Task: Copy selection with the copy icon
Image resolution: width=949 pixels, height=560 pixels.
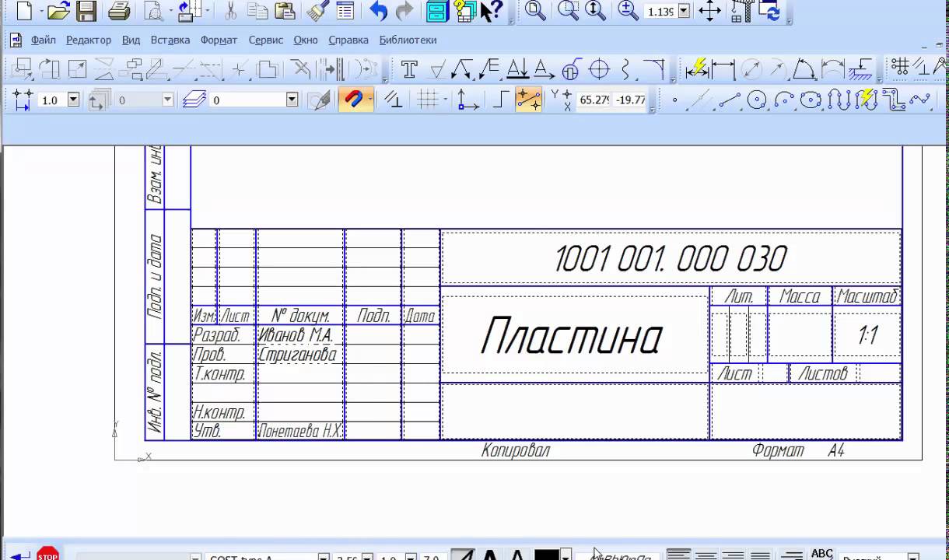Action: point(257,11)
